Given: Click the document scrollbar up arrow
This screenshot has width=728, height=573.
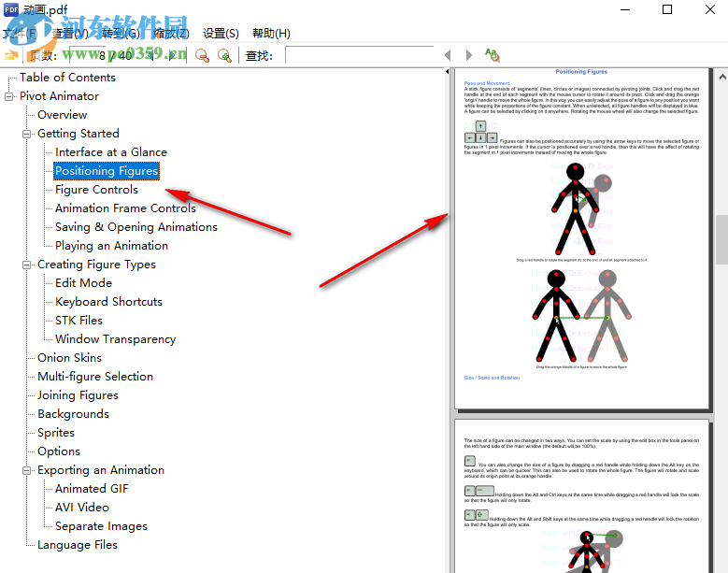Looking at the screenshot, I should coord(722,77).
